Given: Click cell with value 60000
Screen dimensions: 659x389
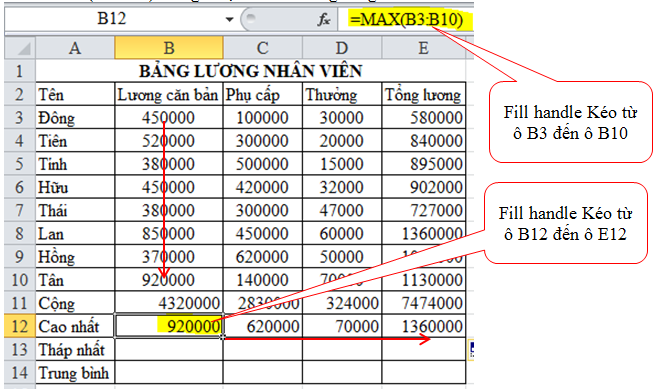Looking at the screenshot, I should (342, 234).
